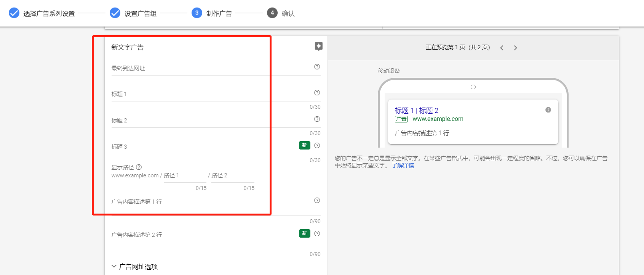The width and height of the screenshot is (644, 275).
Task: Click preview text 广告内容描述第 1 行
Action: tap(422, 133)
